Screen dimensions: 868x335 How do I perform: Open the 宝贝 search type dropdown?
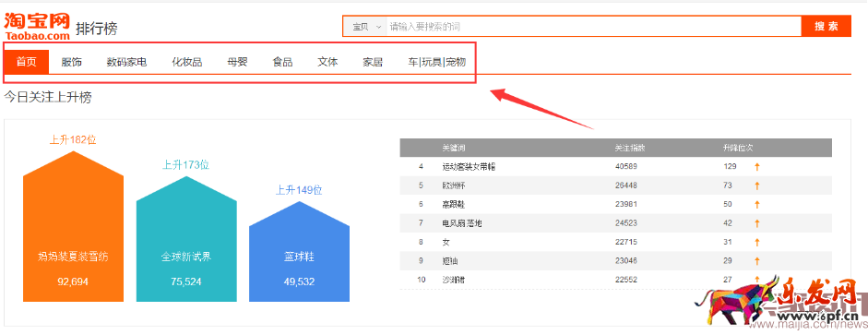click(364, 27)
